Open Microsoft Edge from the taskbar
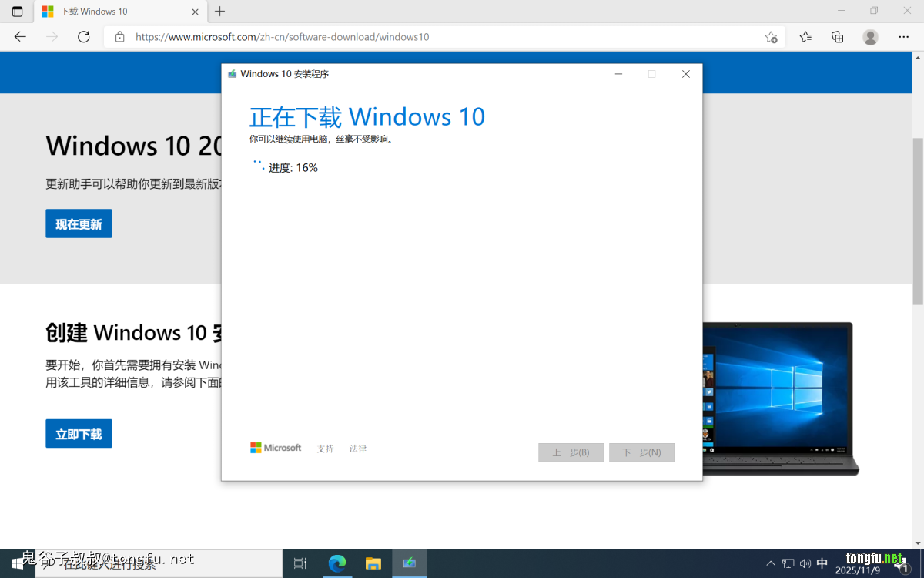Viewport: 924px width, 578px height. click(336, 563)
